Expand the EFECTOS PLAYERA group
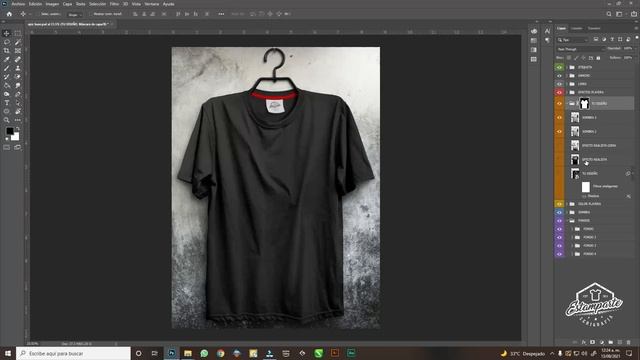640x360 pixels. click(x=567, y=92)
